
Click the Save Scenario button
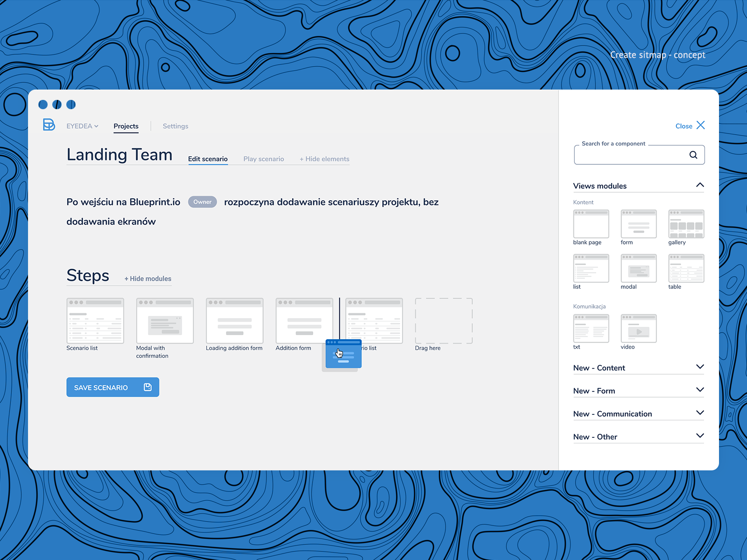pos(113,387)
